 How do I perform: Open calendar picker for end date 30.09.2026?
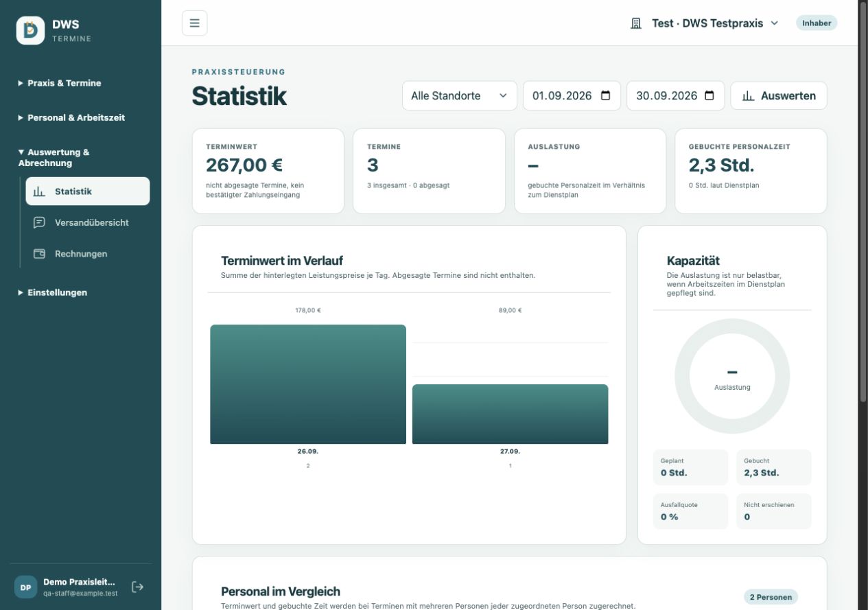point(709,95)
